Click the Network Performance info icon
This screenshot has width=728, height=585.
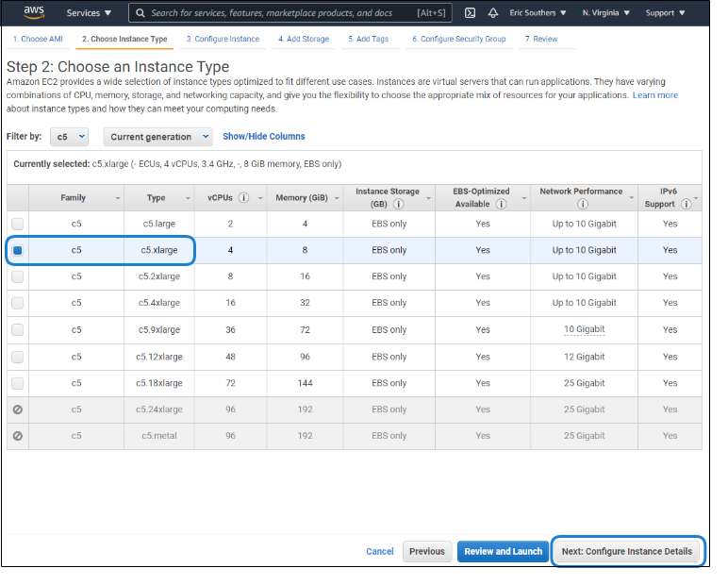582,204
